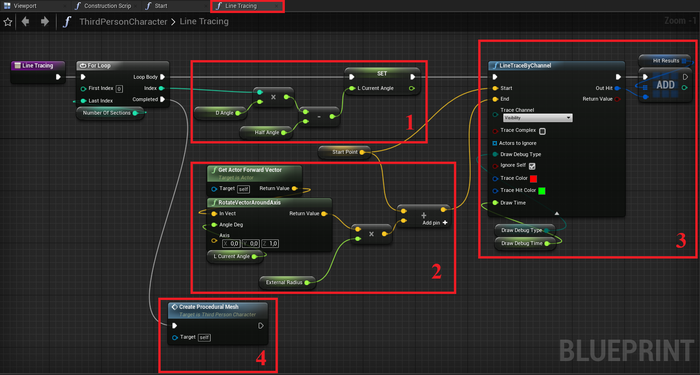
Task: Click the RotateVectorAroundAxis node header
Action: click(270, 203)
